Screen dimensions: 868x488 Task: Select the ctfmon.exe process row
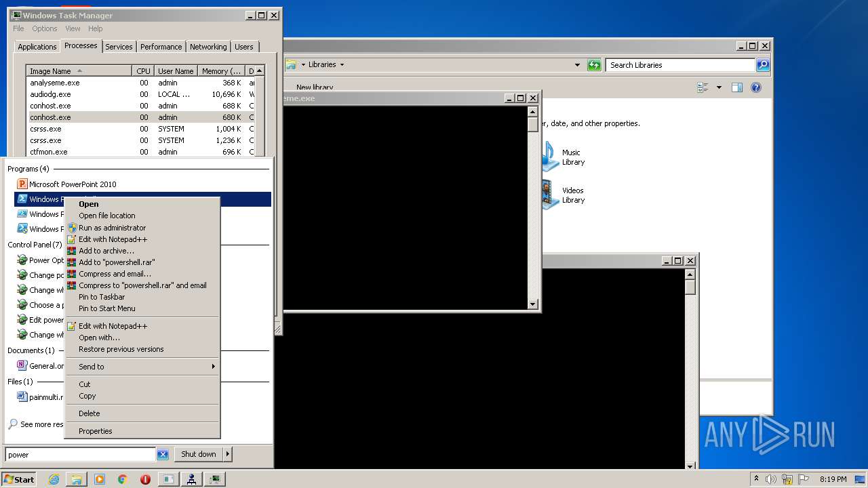point(141,152)
